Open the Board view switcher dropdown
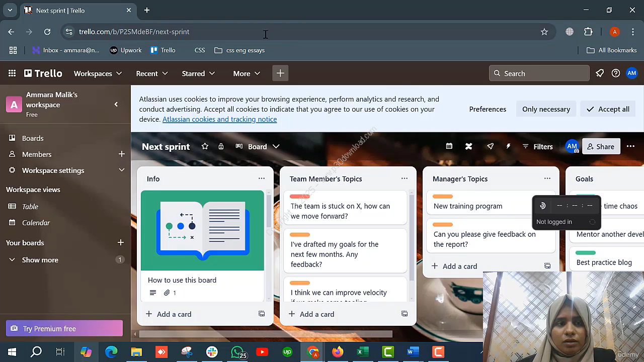Viewport: 644px width, 362px height. (257, 146)
